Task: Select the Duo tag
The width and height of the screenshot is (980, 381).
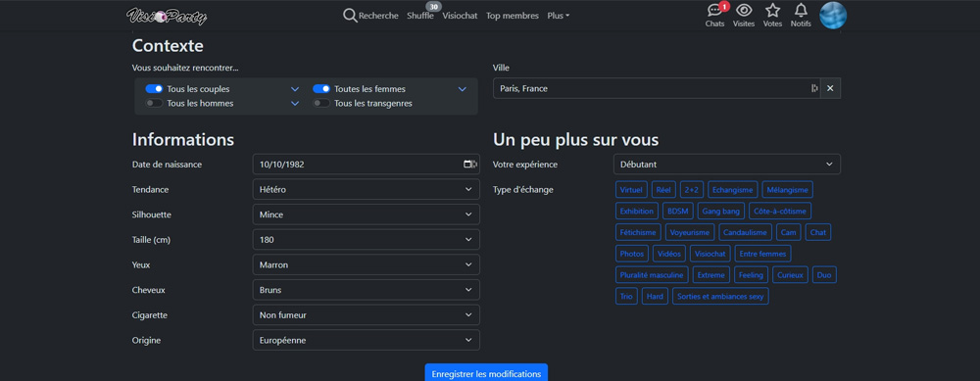Action: (824, 275)
